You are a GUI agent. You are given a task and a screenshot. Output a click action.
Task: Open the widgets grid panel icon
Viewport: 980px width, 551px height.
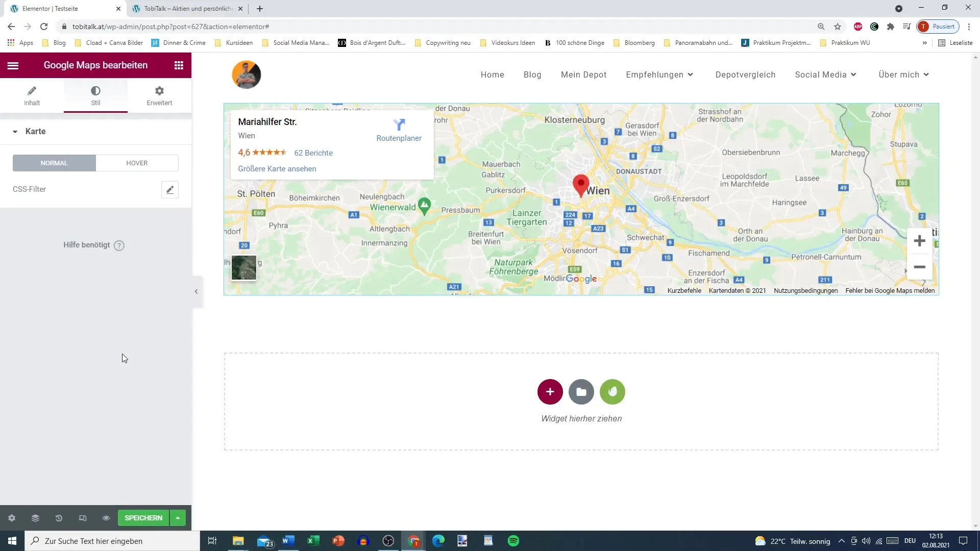(179, 65)
